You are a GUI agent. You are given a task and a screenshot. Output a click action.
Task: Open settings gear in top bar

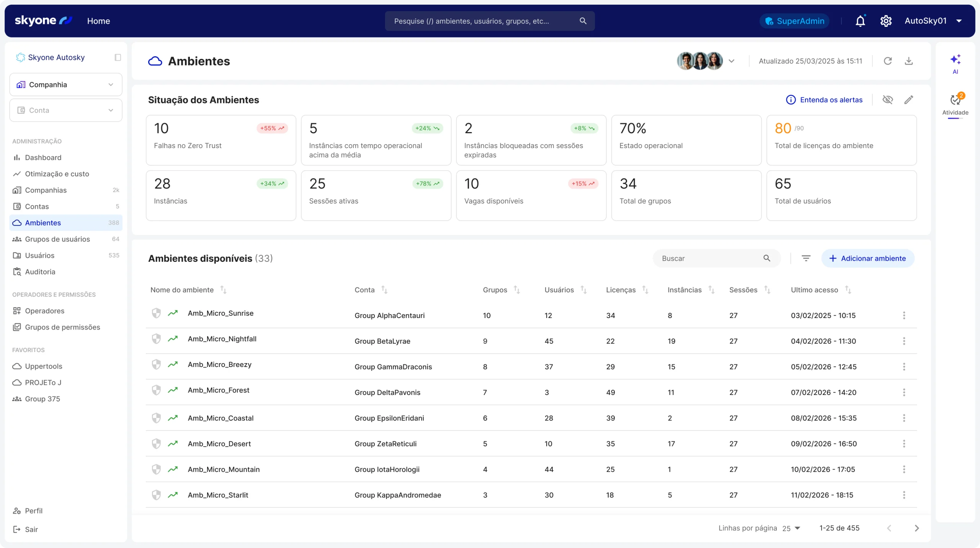coord(886,21)
